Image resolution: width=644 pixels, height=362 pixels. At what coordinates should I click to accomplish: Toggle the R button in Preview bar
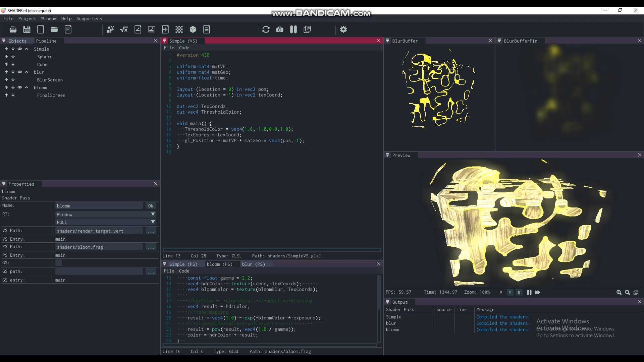coord(519,293)
